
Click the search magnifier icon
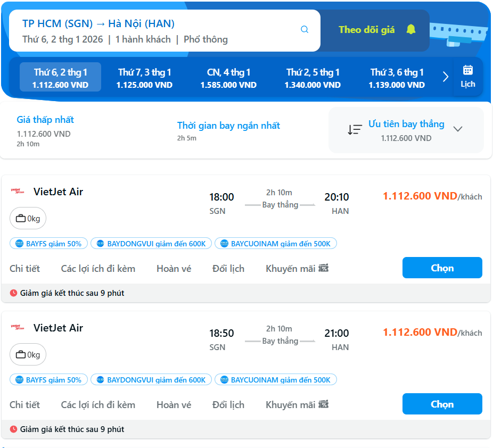click(305, 30)
